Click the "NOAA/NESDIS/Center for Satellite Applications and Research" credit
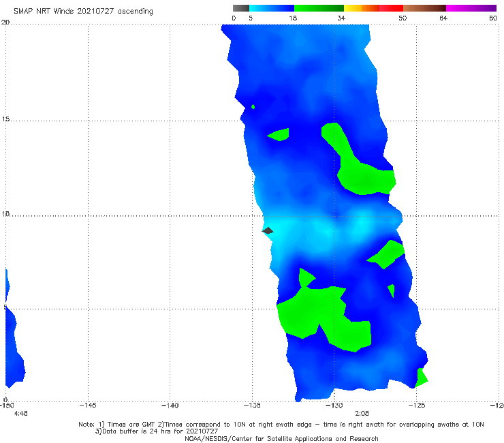 pyautogui.click(x=281, y=438)
